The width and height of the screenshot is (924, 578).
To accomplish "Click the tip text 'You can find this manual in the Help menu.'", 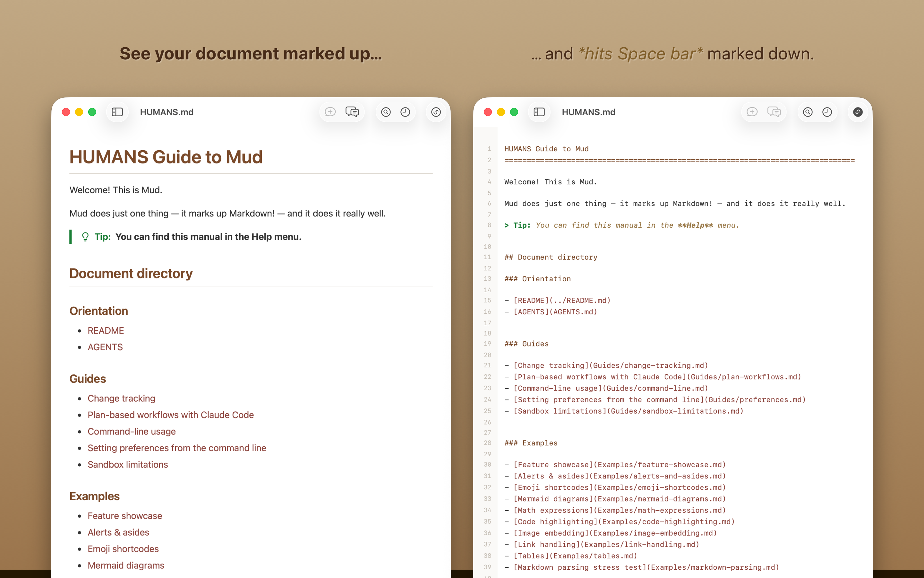I will (209, 237).
